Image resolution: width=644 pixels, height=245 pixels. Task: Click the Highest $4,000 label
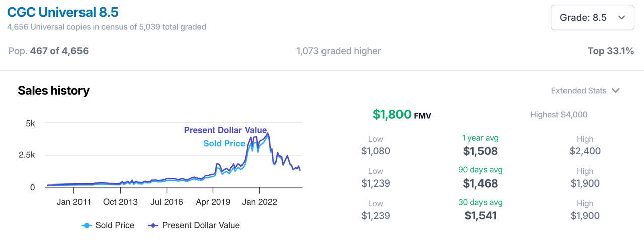[x=558, y=115]
